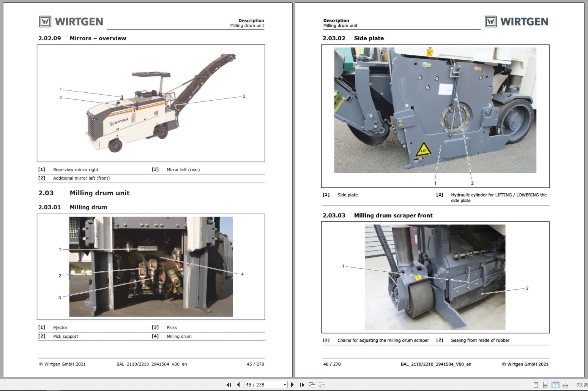Click 'Hydraulic cylinder for LIFTING / LOWERING' legend text
The height and width of the screenshot is (391, 588).
pos(499,198)
